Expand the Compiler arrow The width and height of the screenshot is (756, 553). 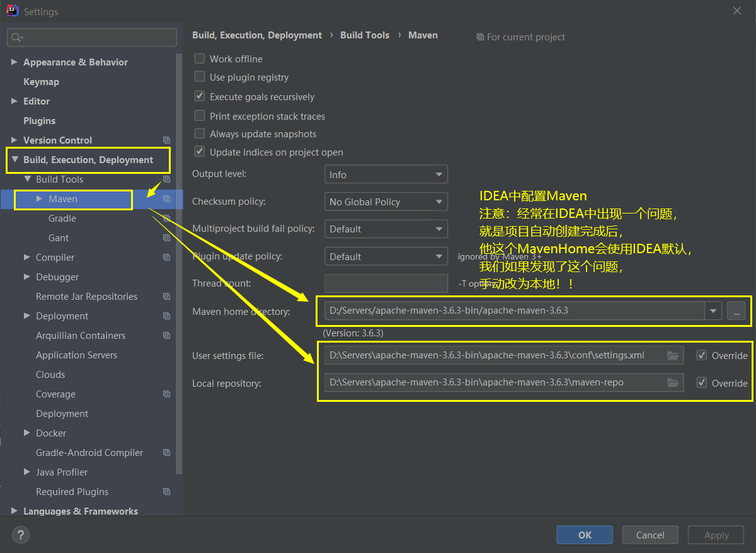(27, 257)
